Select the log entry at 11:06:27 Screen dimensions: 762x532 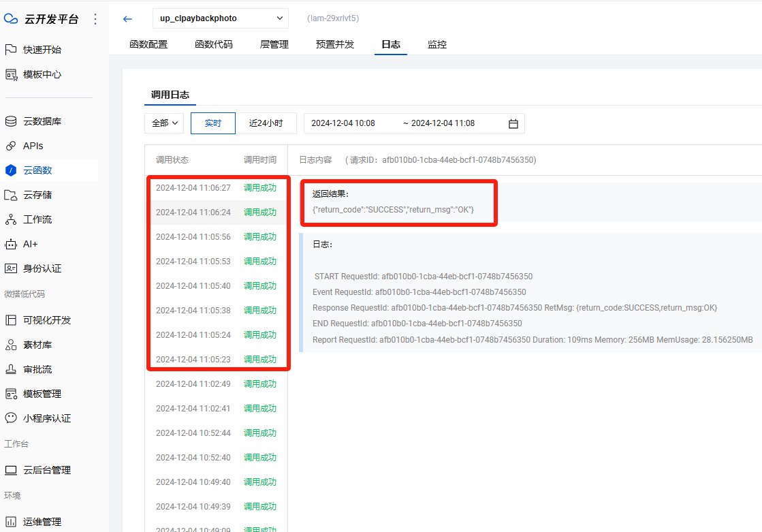click(217, 188)
